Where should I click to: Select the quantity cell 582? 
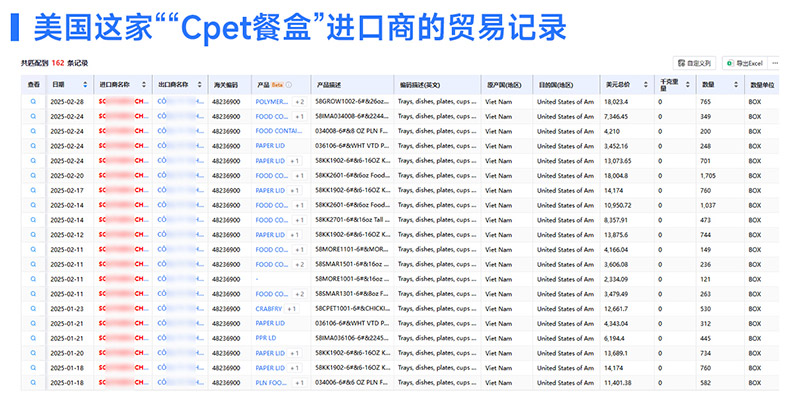tap(706, 383)
